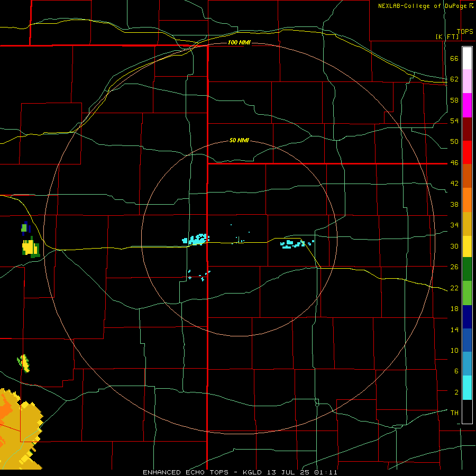Pick the orange legend swatch near 38

467,200
